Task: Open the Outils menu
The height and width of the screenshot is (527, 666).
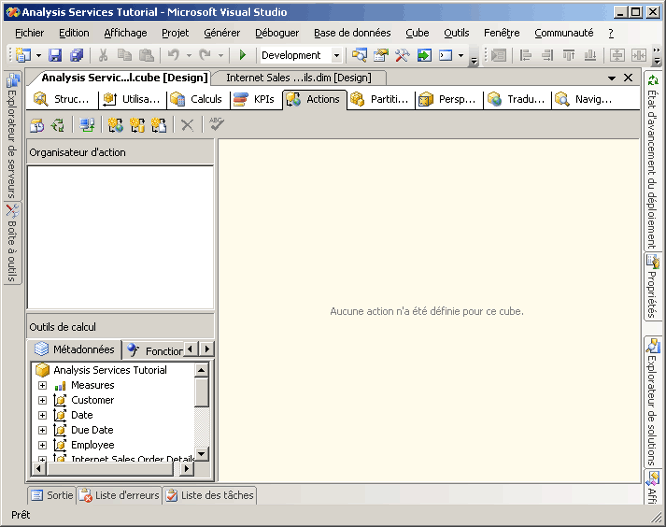Action: point(456,33)
